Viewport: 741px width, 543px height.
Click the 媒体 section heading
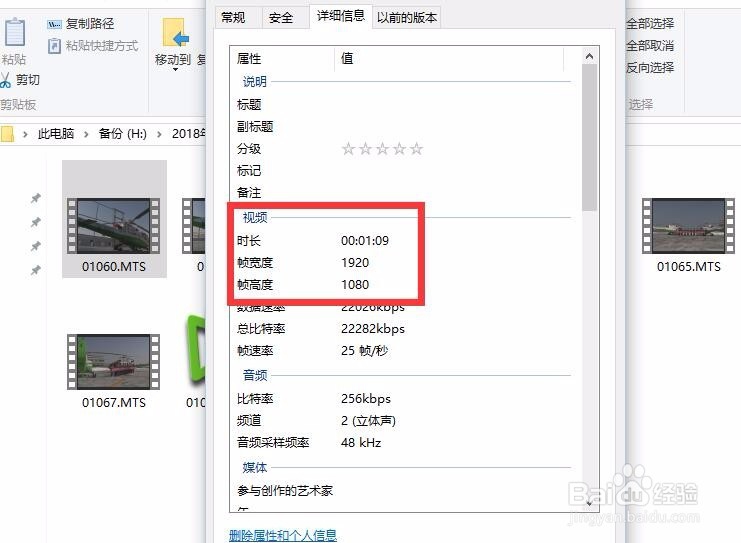(x=255, y=467)
